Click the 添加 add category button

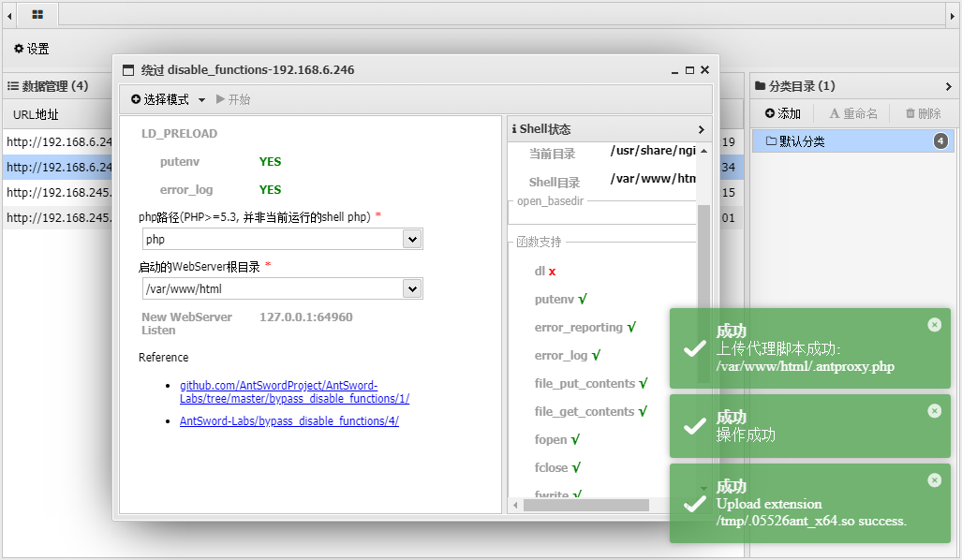pyautogui.click(x=782, y=113)
